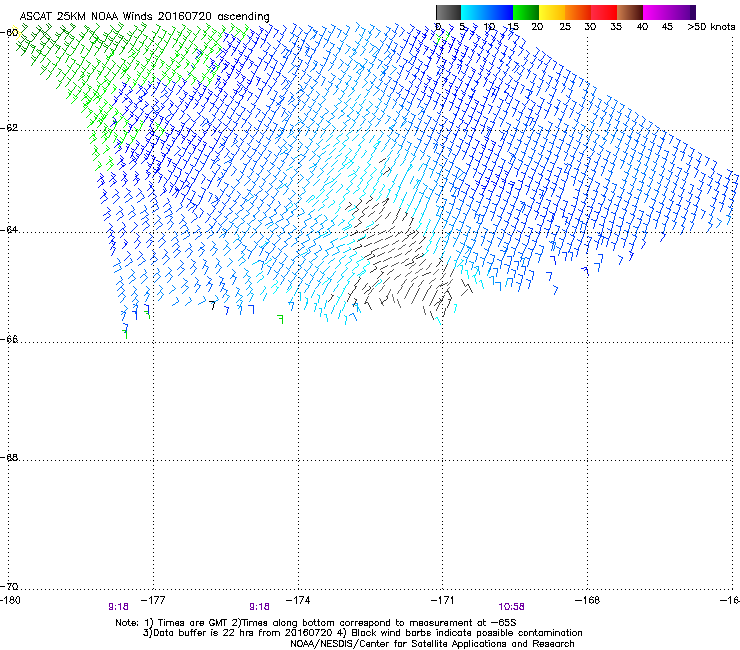Click the green 15-20 knots legend swatch

coord(526,12)
